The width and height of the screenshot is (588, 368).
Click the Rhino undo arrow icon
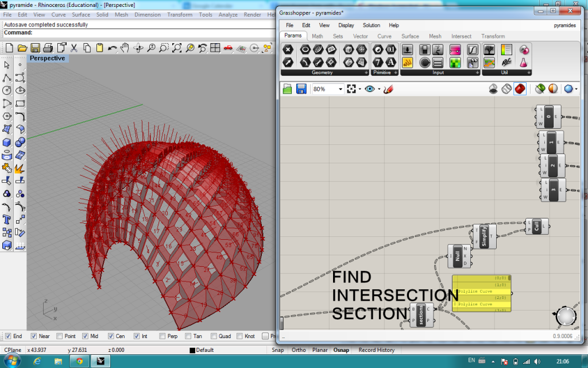pos(113,48)
